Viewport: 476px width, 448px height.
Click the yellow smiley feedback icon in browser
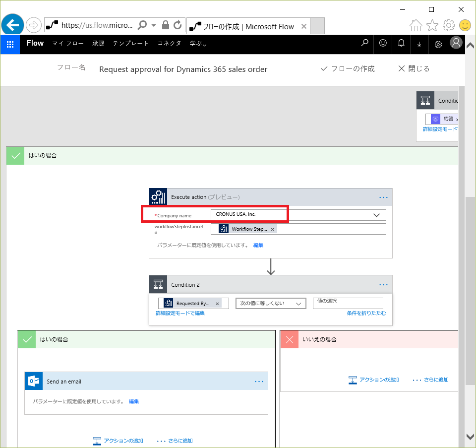pyautogui.click(x=465, y=25)
